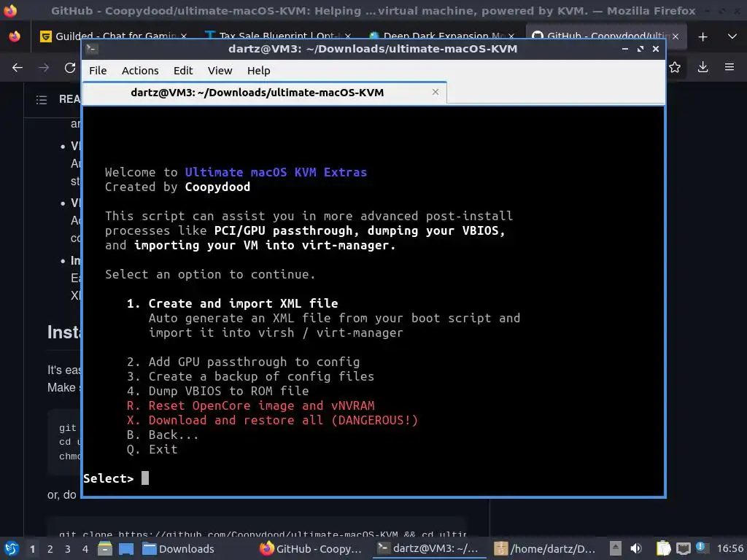Open the file manager launcher in the taskbar
The image size is (747, 560).
(105, 548)
